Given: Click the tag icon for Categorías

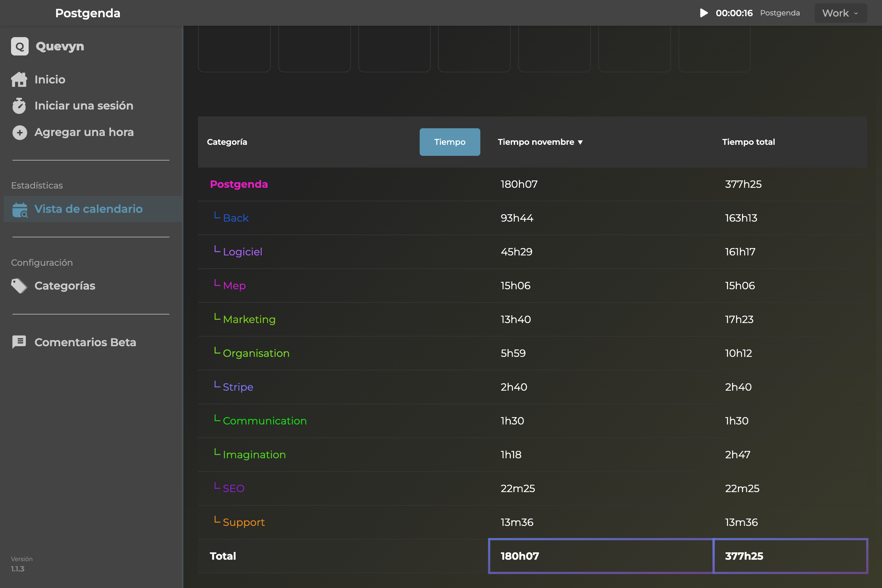Looking at the screenshot, I should (x=19, y=286).
